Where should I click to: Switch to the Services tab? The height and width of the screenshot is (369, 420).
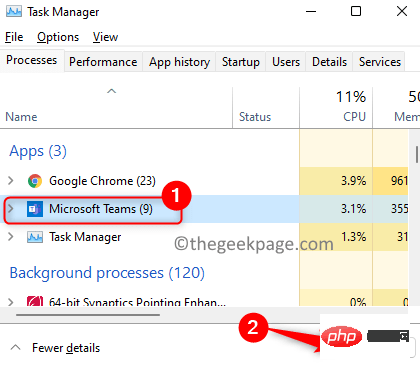point(380,62)
